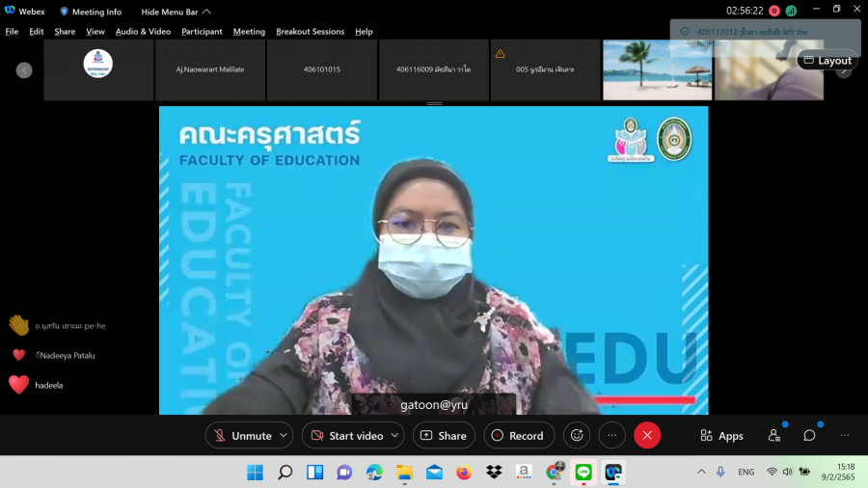Open the Apps panel
This screenshot has width=868, height=488.
coord(721,436)
